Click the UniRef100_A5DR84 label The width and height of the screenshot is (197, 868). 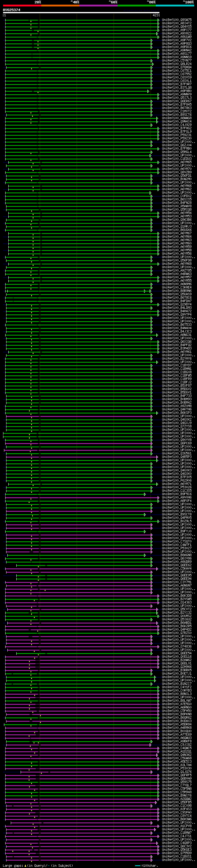pyautogui.click(x=177, y=724)
